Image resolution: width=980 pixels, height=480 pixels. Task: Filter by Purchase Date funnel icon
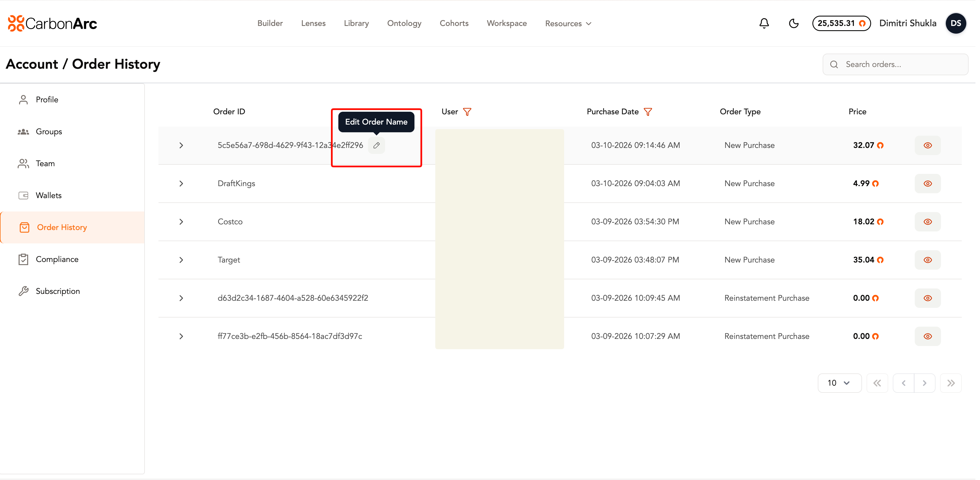click(648, 112)
